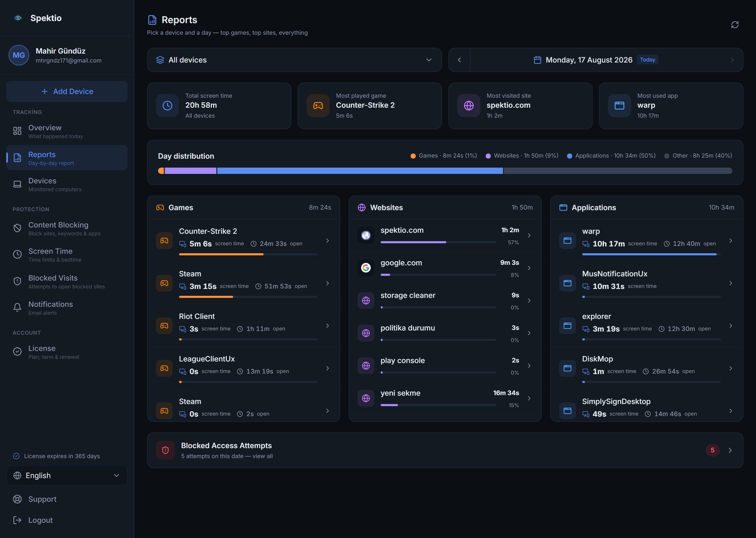This screenshot has height=538, width=756.
Task: Expand the Riot Client row chevron
Action: click(x=327, y=326)
